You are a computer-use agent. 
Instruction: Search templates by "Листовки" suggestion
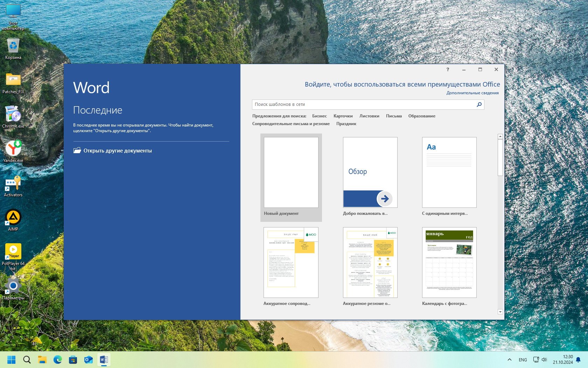click(x=369, y=116)
